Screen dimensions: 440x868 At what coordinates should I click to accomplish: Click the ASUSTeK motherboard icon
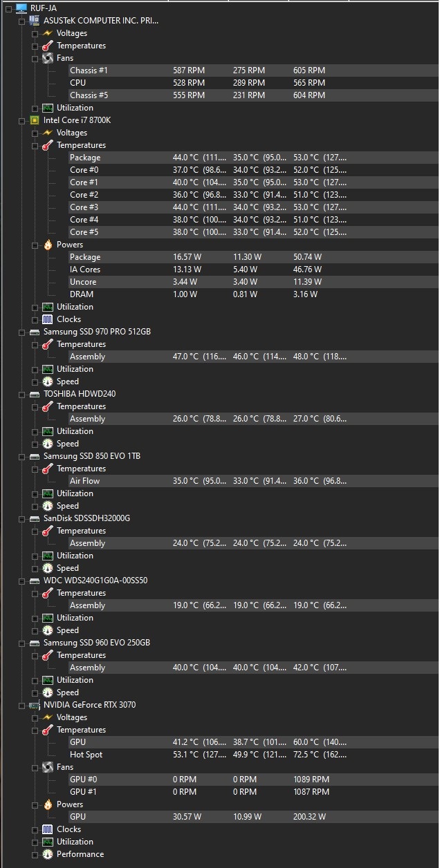[x=35, y=21]
